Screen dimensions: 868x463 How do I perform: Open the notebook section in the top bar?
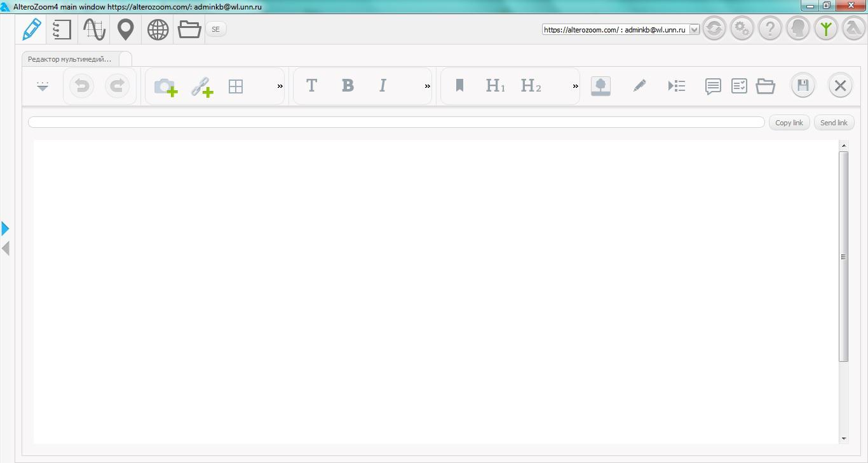click(62, 29)
